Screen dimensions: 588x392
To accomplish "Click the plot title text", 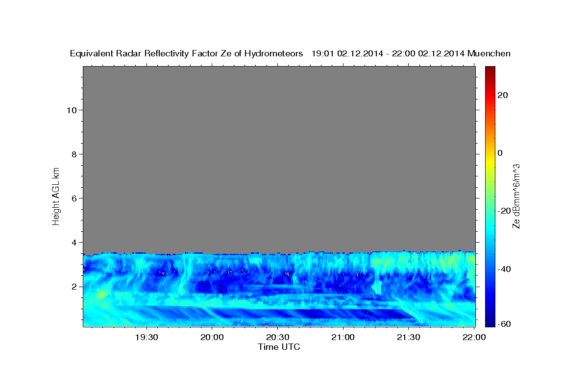I will coord(290,53).
